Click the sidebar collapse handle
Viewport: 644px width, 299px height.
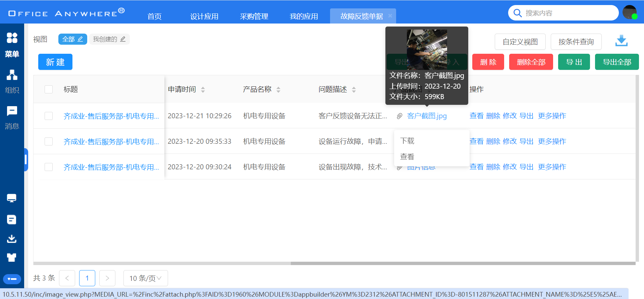click(x=26, y=160)
